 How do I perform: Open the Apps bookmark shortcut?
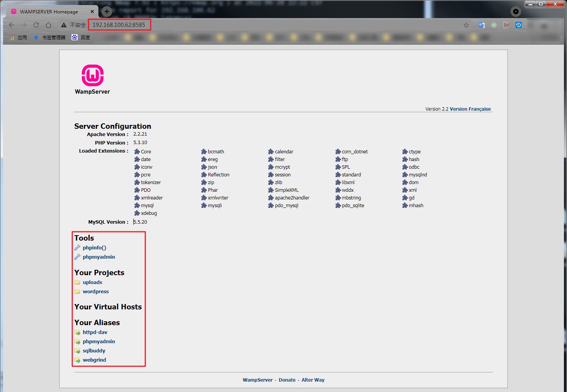point(18,37)
